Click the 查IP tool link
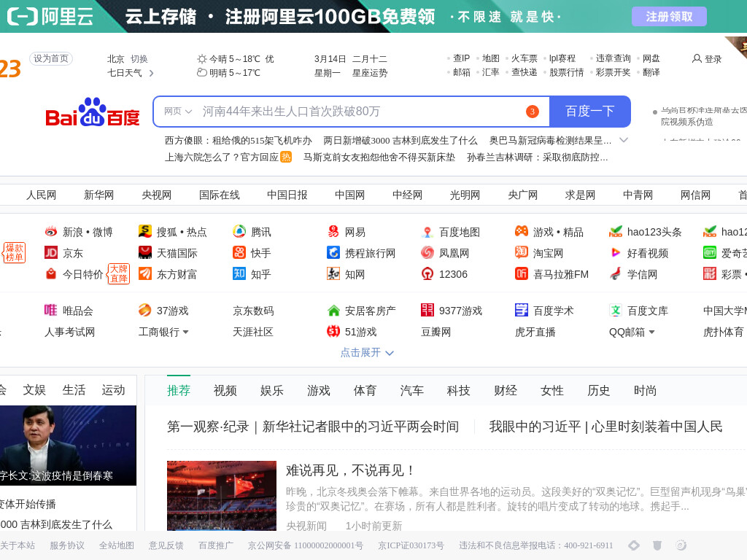Image resolution: width=747 pixels, height=560 pixels. [461, 58]
